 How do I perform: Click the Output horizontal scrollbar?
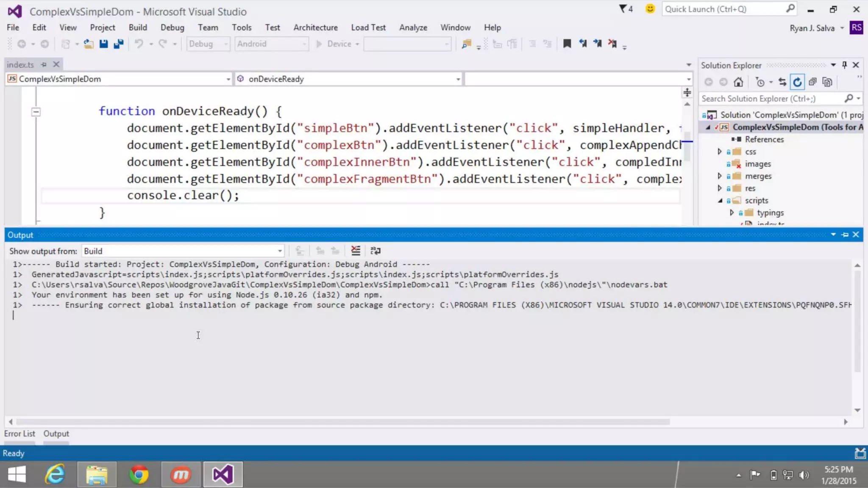point(342,422)
